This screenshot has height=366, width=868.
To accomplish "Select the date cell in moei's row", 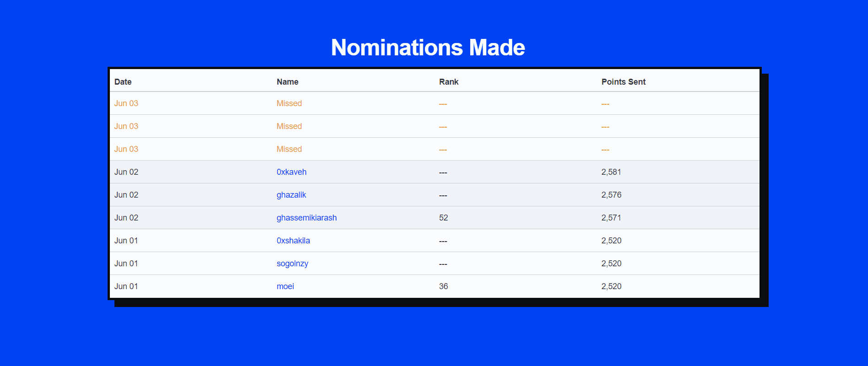I will coord(126,286).
